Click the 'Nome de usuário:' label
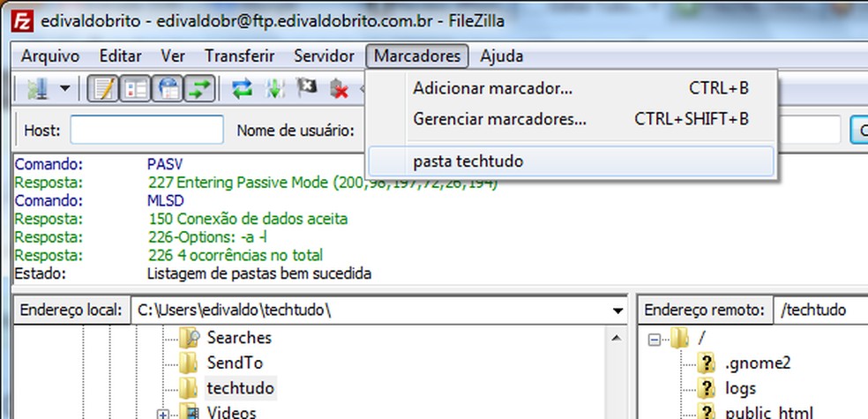Screen dimensions: 868x419 click(x=296, y=131)
